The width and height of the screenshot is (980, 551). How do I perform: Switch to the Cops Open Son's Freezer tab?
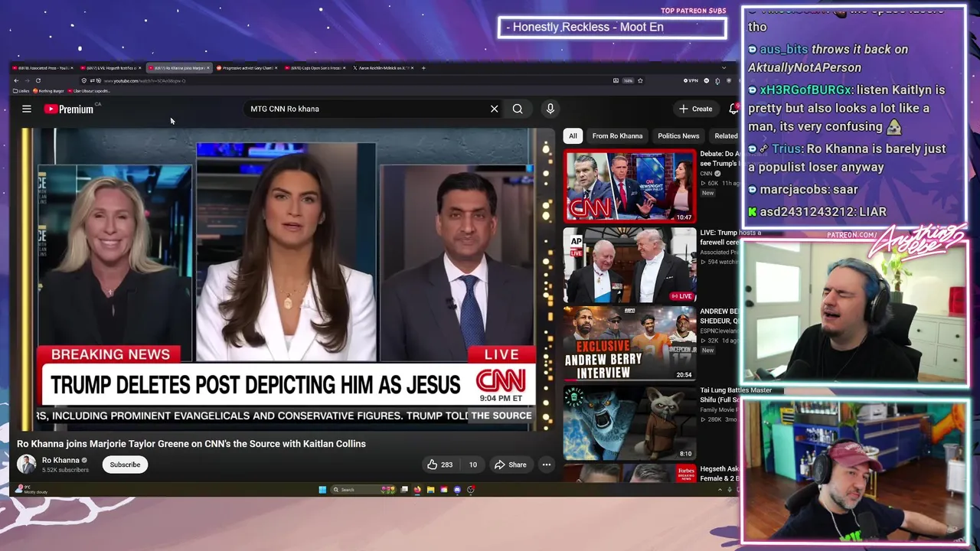315,68
